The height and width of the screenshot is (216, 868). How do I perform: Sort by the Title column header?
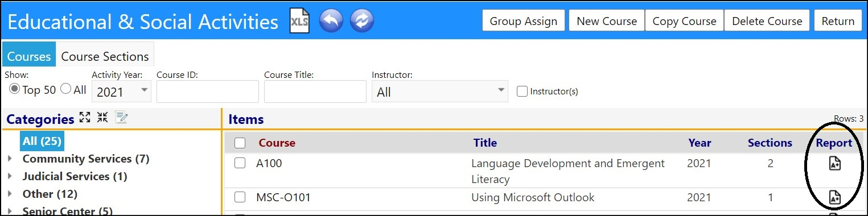tap(485, 143)
